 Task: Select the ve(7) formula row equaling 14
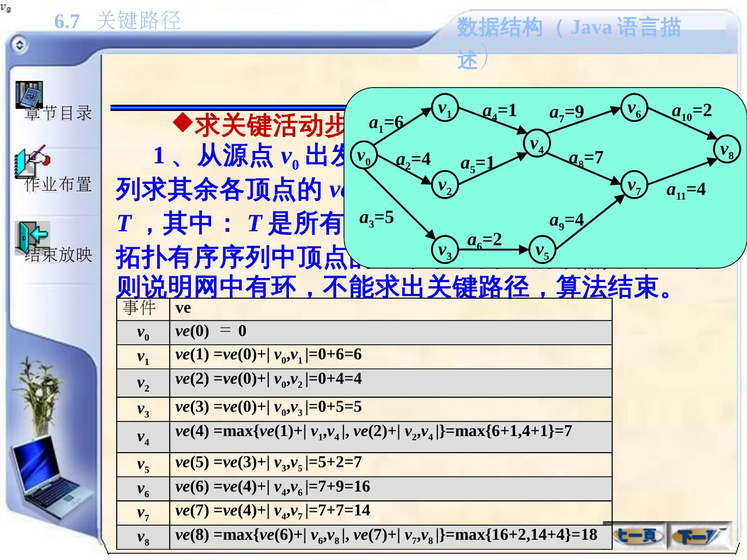(x=391, y=513)
